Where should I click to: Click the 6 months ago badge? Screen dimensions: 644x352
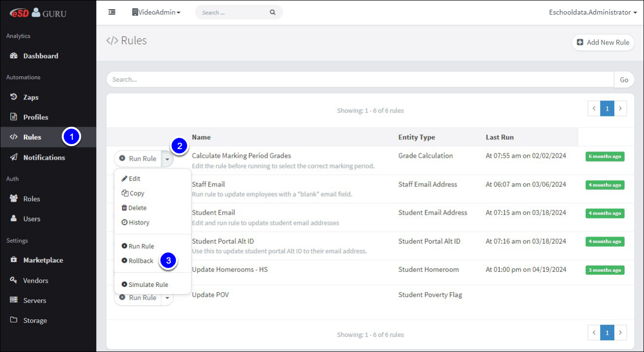[605, 156]
